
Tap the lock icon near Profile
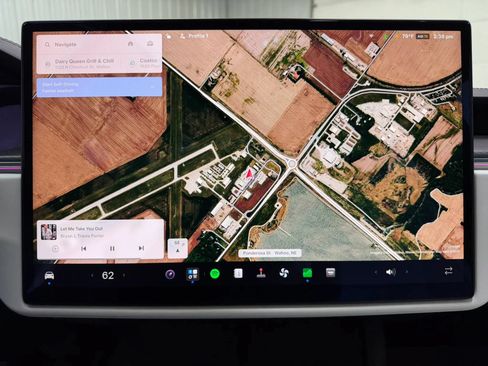point(169,36)
